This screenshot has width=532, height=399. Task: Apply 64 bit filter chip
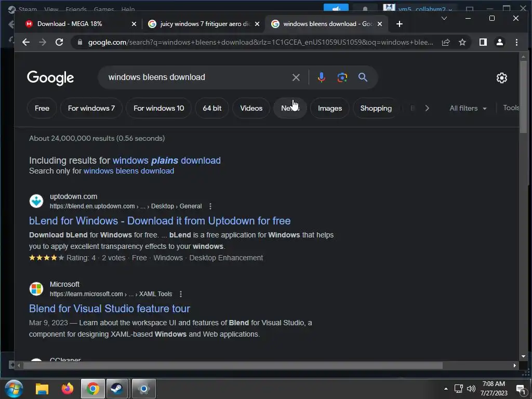pos(212,108)
